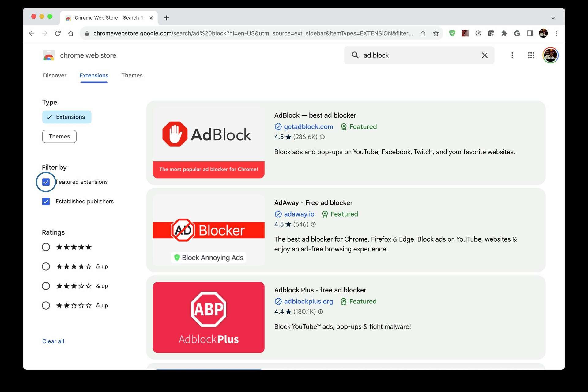Screen dimensions: 588x392
Task: Focus the ad block search field
Action: point(419,55)
